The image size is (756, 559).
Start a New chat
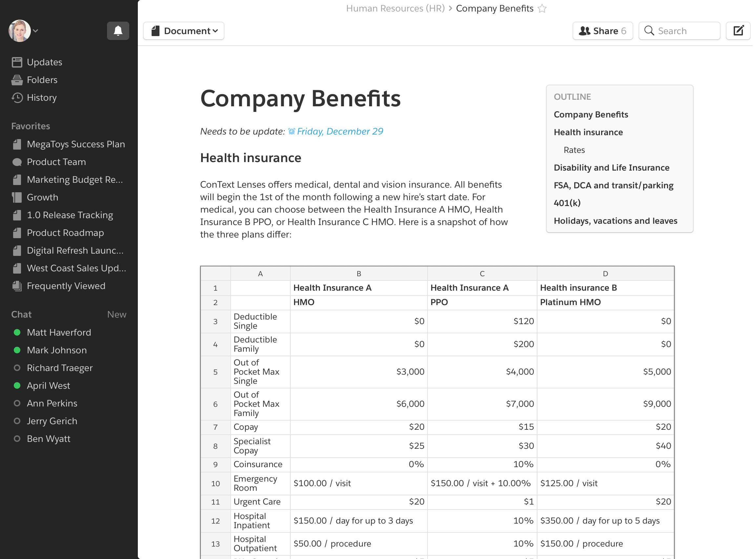(x=116, y=314)
